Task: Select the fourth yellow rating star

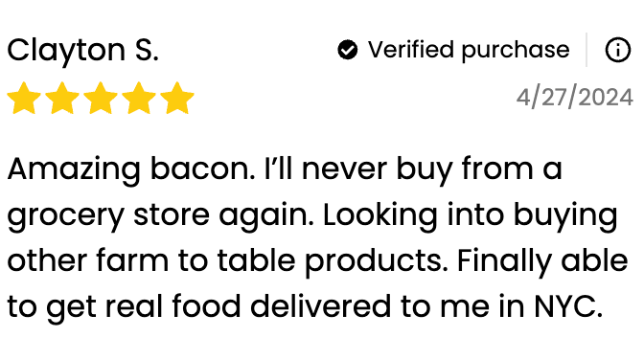Action: (x=139, y=98)
